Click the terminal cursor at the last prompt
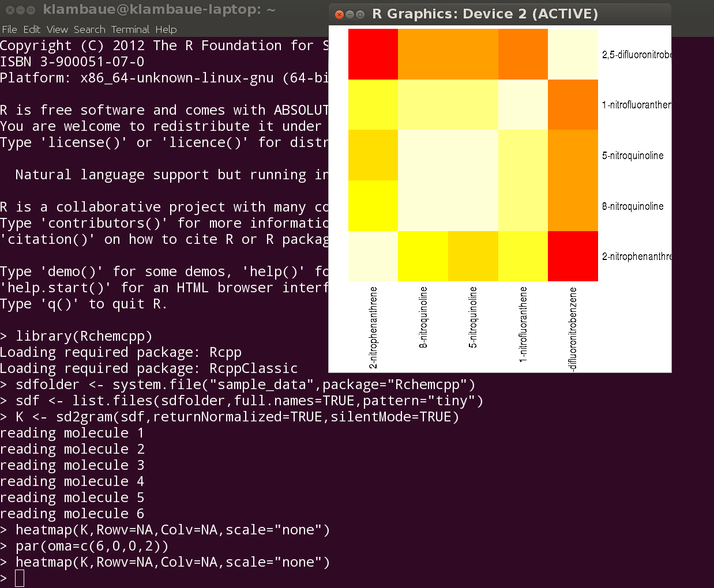The image size is (714, 588). point(20,578)
